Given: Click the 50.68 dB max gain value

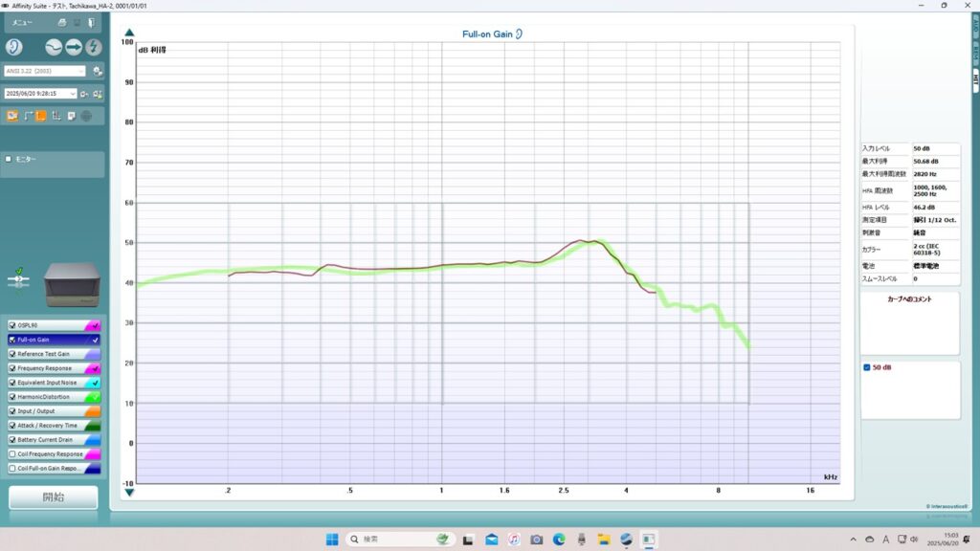Looking at the screenshot, I should [925, 161].
